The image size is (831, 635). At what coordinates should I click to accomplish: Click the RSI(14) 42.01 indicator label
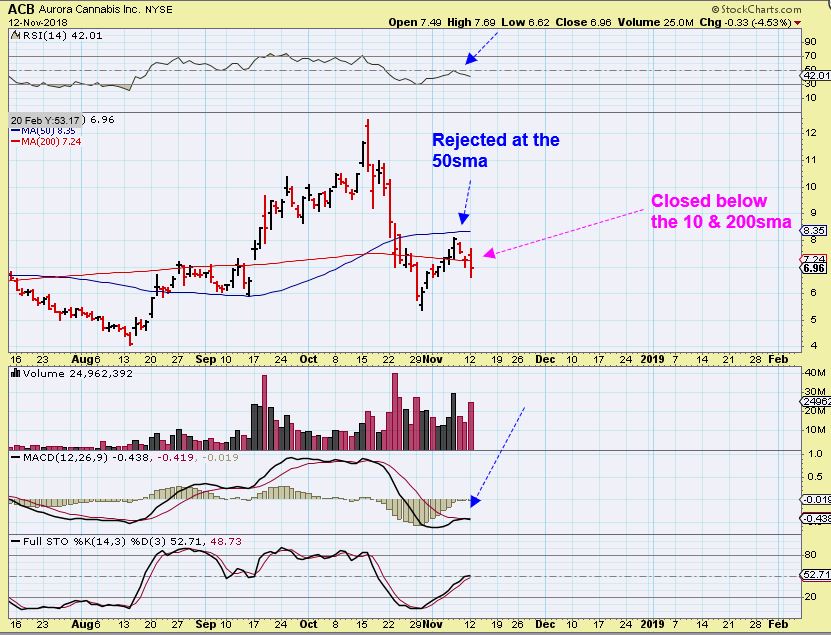[x=61, y=36]
